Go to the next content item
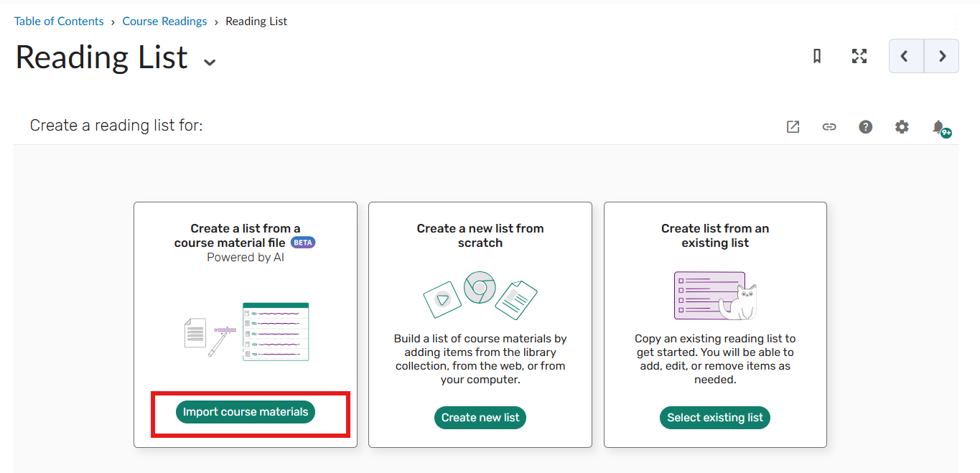Image resolution: width=980 pixels, height=473 pixels. (942, 56)
